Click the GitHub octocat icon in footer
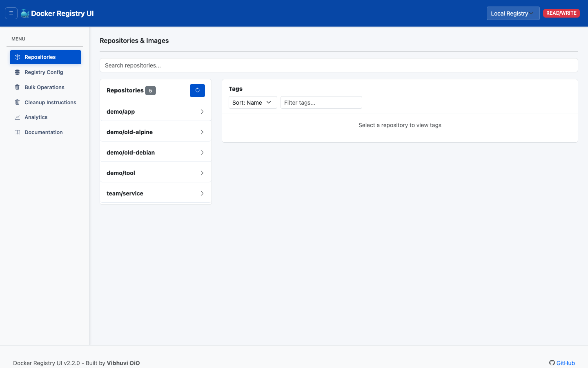Screen dimensions: 588x368 pos(552,363)
